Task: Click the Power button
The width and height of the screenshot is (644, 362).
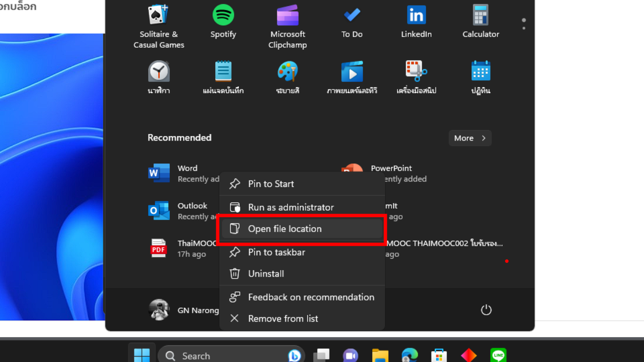Action: point(486,310)
